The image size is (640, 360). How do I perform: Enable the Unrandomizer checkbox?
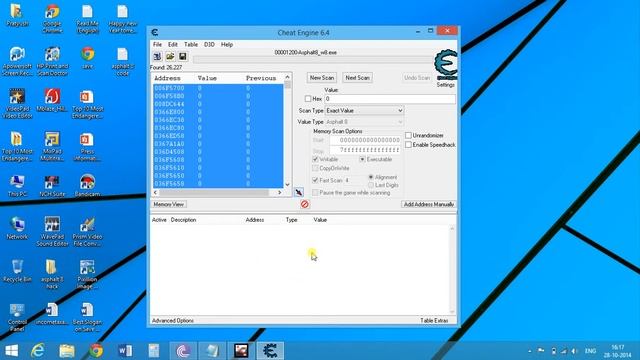point(408,135)
